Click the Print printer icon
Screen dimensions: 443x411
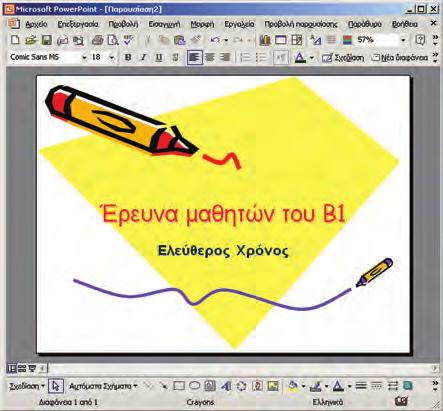(98, 40)
